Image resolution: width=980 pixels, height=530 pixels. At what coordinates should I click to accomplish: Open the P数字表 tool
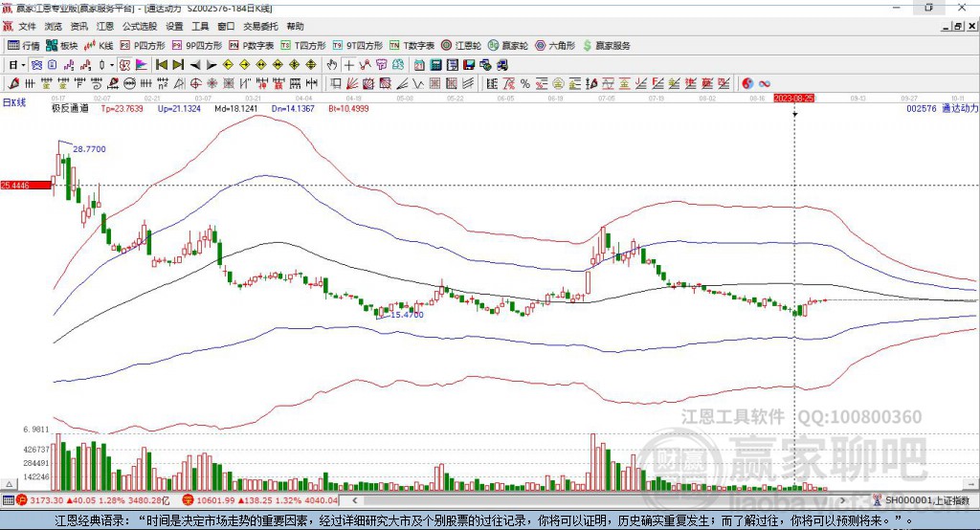(x=251, y=46)
